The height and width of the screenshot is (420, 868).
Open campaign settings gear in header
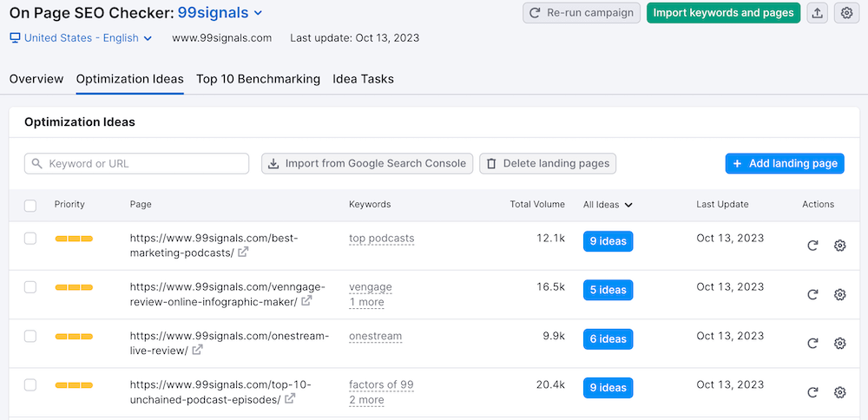(x=847, y=13)
